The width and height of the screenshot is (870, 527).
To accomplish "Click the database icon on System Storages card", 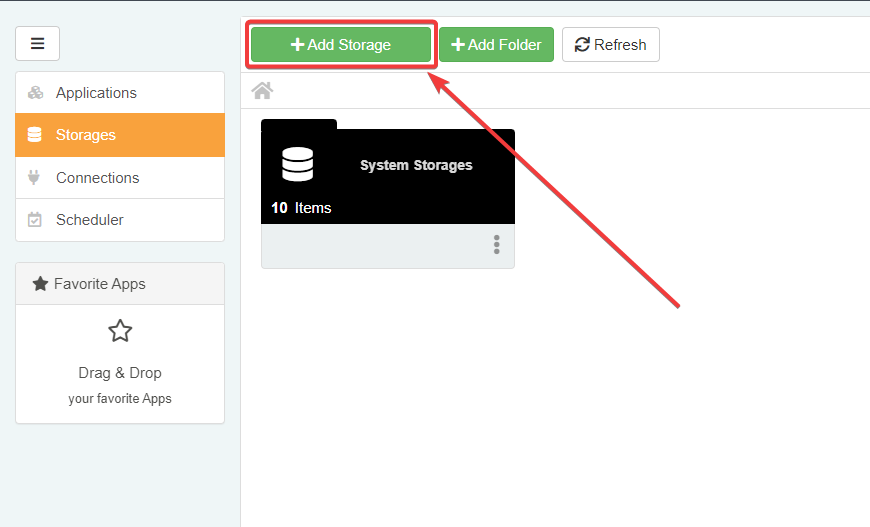I will tap(298, 165).
